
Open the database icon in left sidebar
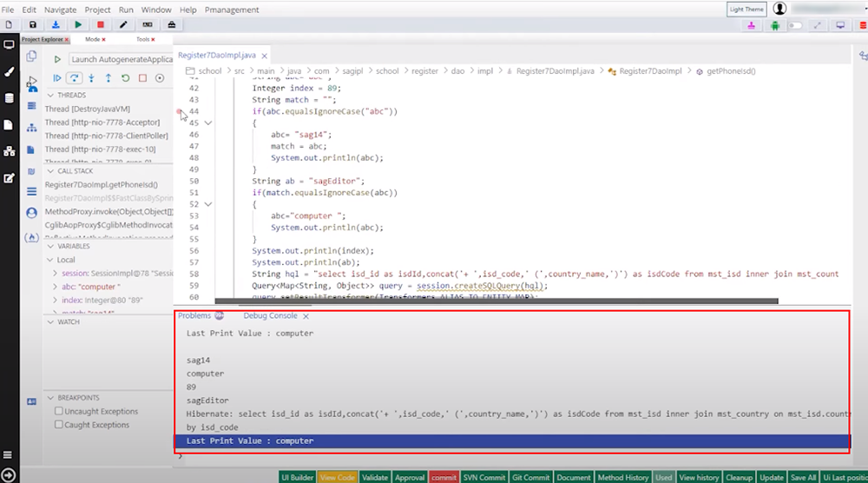click(10, 98)
